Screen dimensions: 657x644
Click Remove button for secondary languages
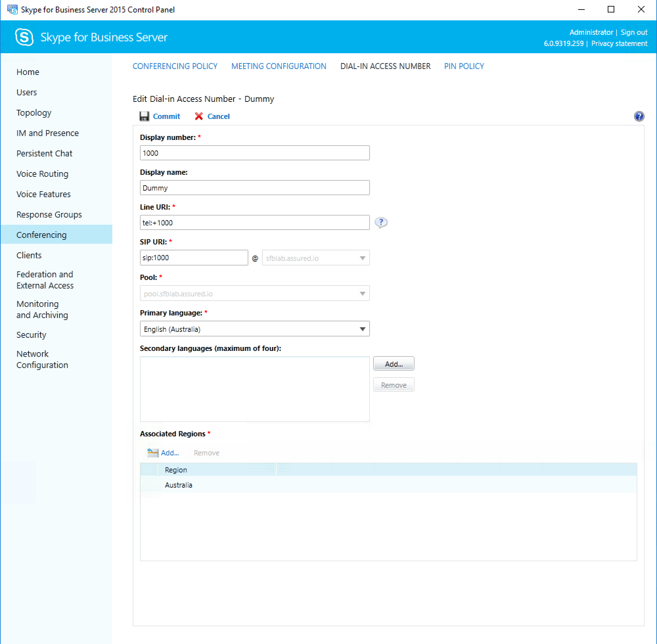pyautogui.click(x=394, y=385)
